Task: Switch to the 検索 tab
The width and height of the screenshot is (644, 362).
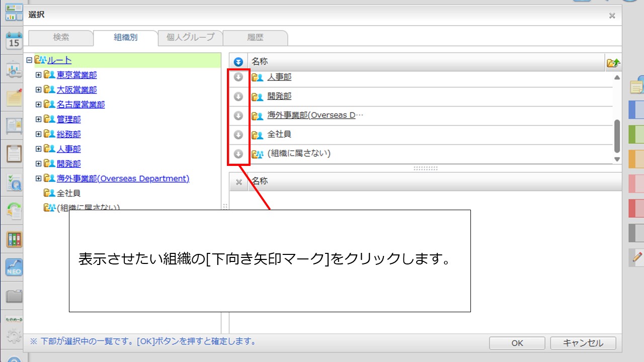Action: tap(61, 37)
